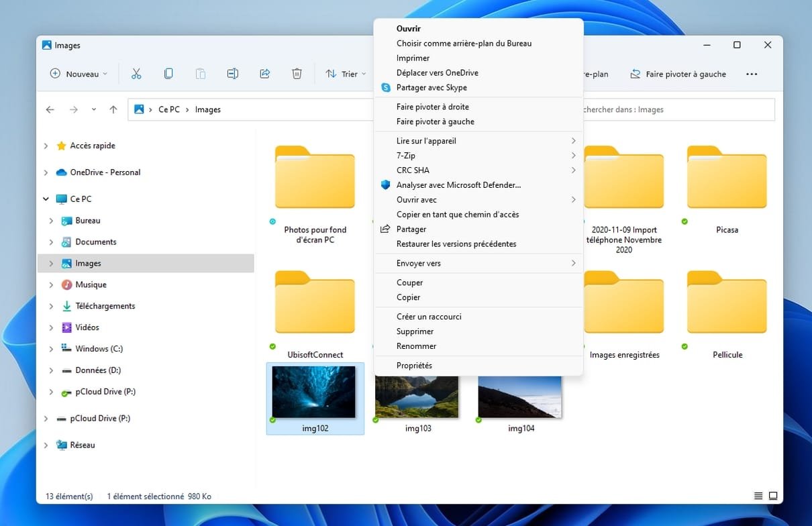This screenshot has width=812, height=526.
Task: Collapse the Ce PC tree node
Action: [x=46, y=199]
